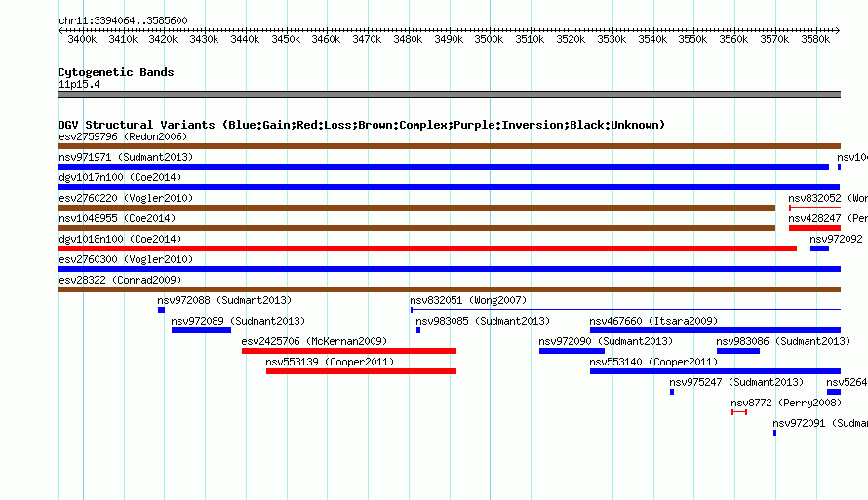Image resolution: width=868 pixels, height=500 pixels.
Task: Open the nsv972090 (Sudmant2013) label
Action: point(606,341)
